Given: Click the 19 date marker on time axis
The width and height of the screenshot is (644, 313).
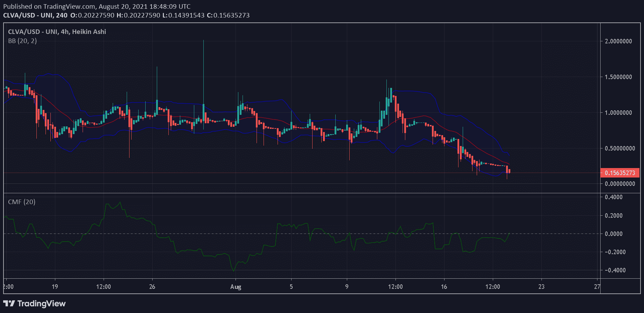Looking at the screenshot, I should (55, 287).
